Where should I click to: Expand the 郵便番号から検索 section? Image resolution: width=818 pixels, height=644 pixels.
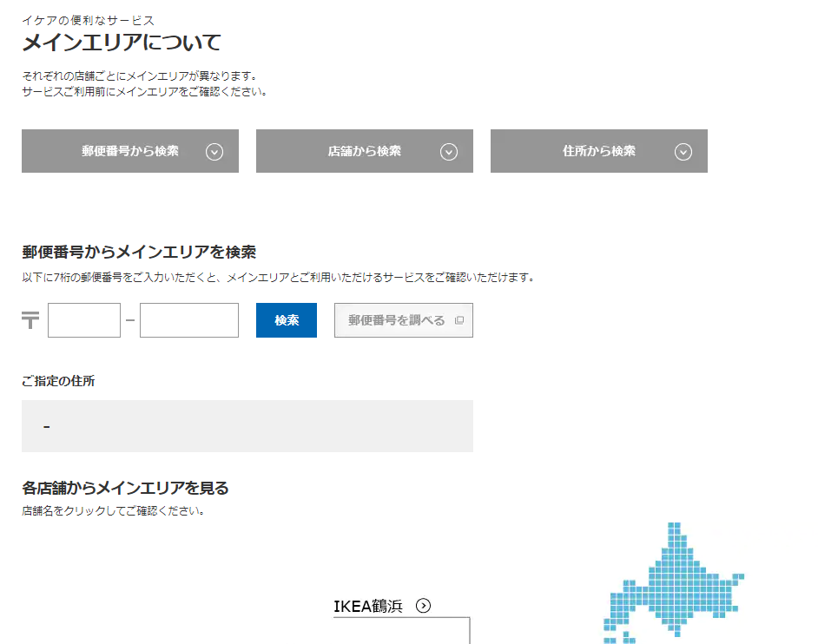pyautogui.click(x=130, y=151)
